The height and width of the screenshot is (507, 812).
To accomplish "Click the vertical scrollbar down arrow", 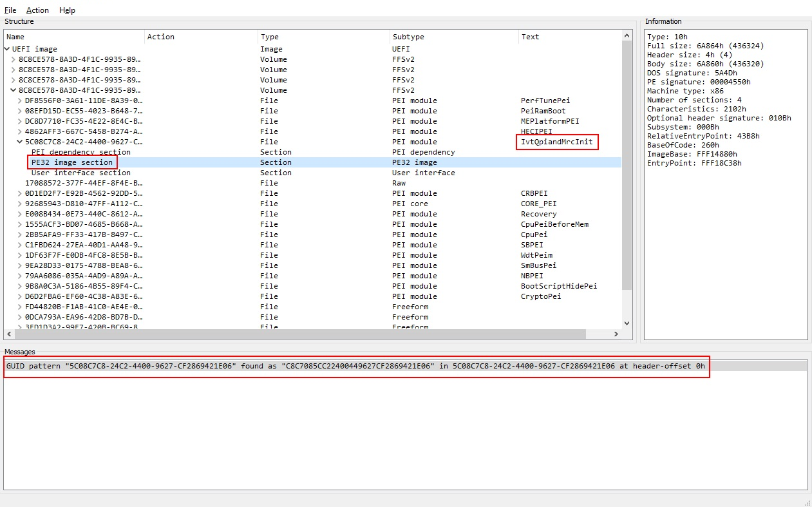I will click(627, 323).
